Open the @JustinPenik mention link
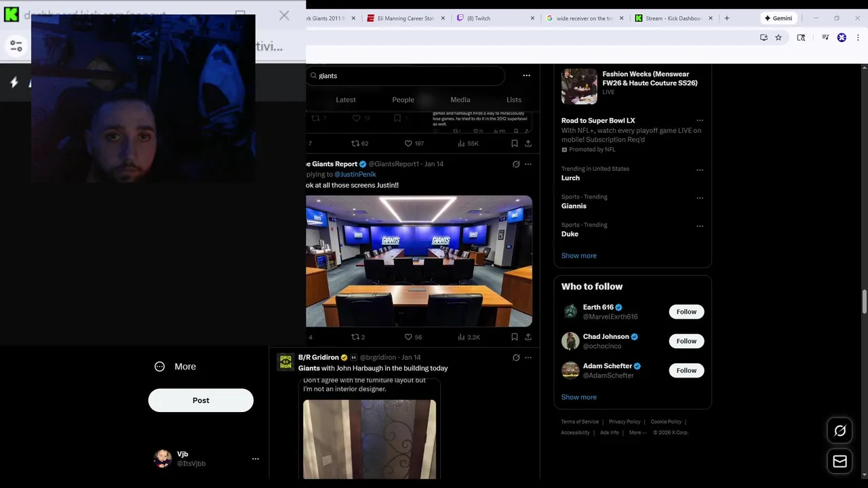868x488 pixels. tap(355, 174)
